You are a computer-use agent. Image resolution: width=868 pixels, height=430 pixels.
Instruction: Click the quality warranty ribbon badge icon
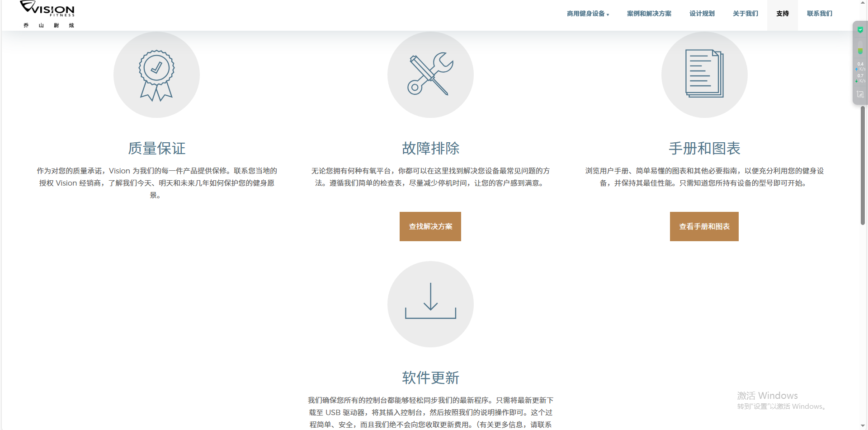click(x=156, y=75)
